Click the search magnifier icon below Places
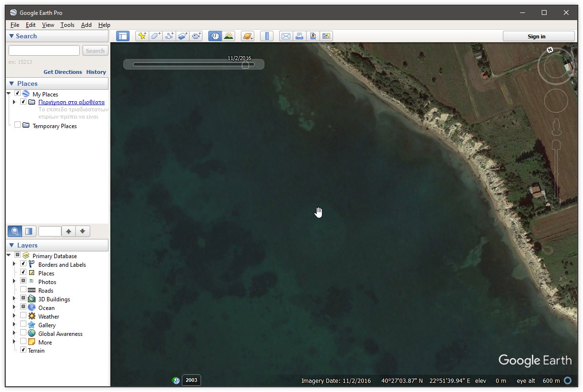 coord(15,231)
